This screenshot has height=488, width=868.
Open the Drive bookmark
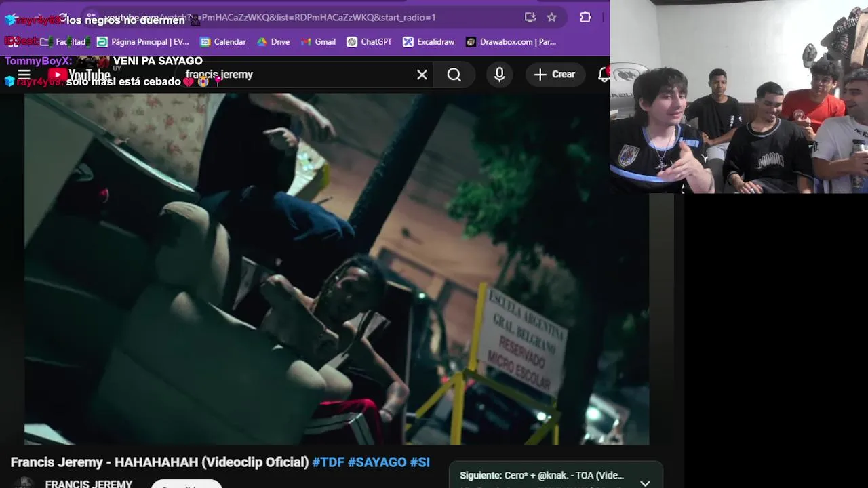click(x=273, y=42)
